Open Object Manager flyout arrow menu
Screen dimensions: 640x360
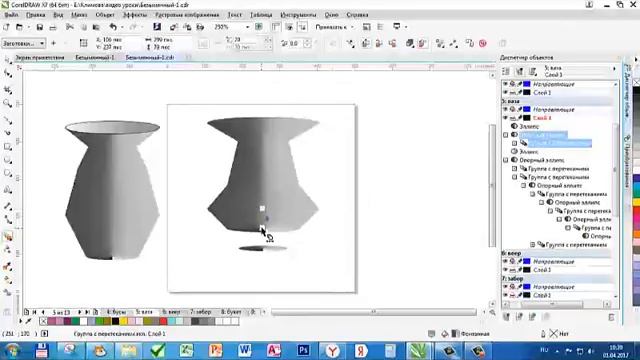[614, 69]
